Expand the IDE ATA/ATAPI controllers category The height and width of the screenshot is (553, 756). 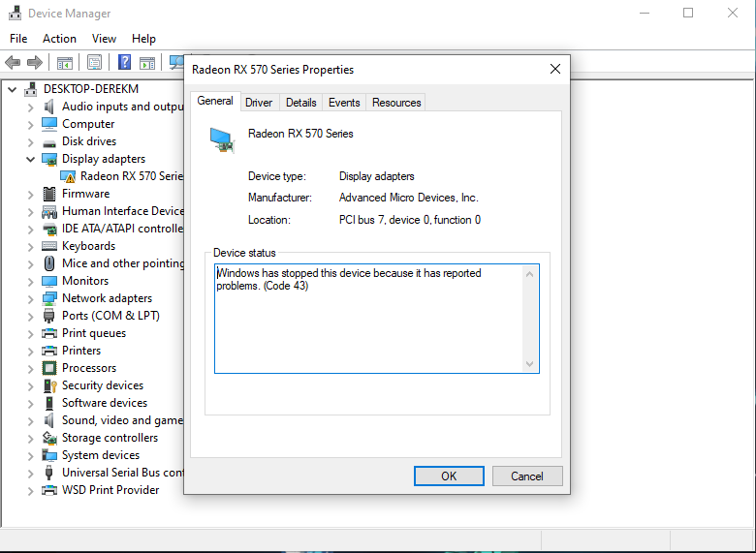[x=30, y=229]
